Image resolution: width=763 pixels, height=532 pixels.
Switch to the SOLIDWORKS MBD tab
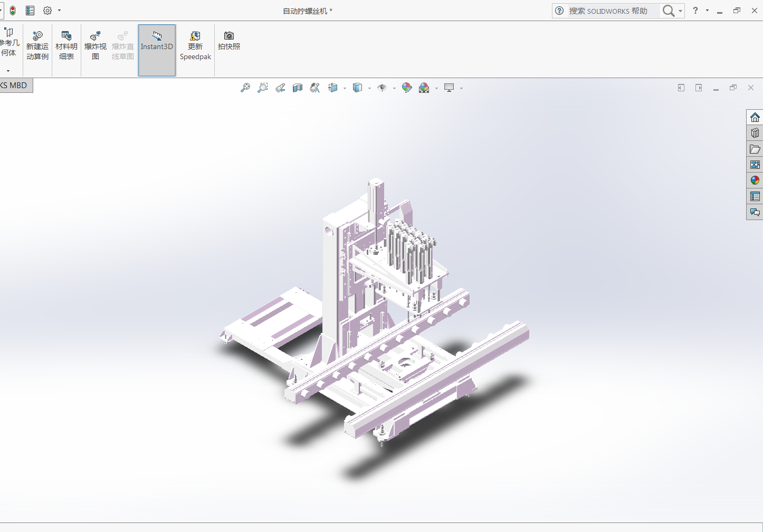pyautogui.click(x=15, y=85)
